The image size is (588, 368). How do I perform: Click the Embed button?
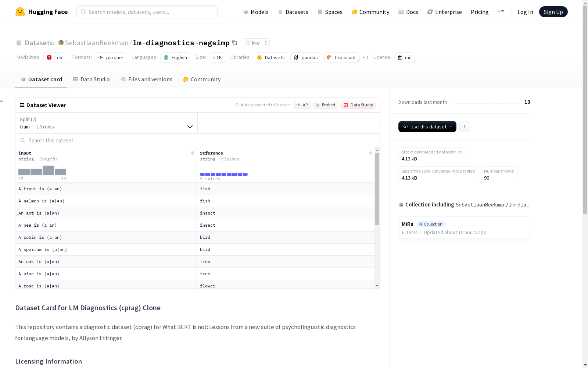[325, 105]
